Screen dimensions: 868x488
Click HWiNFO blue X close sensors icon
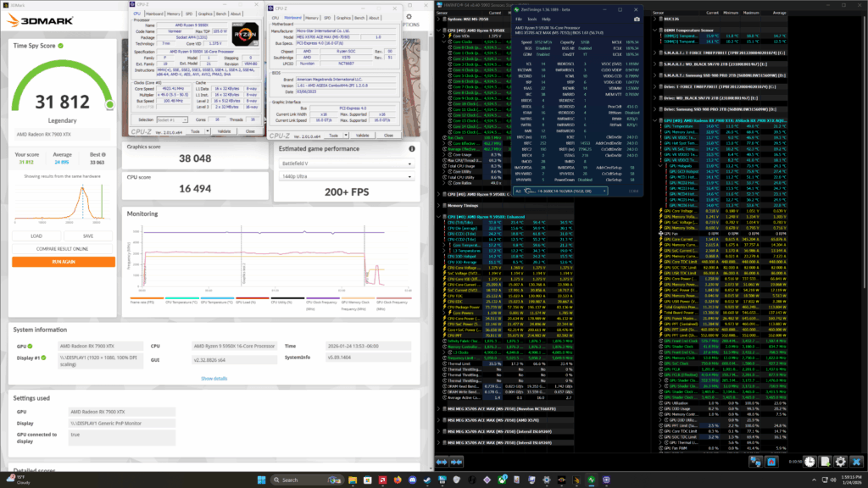(x=856, y=462)
